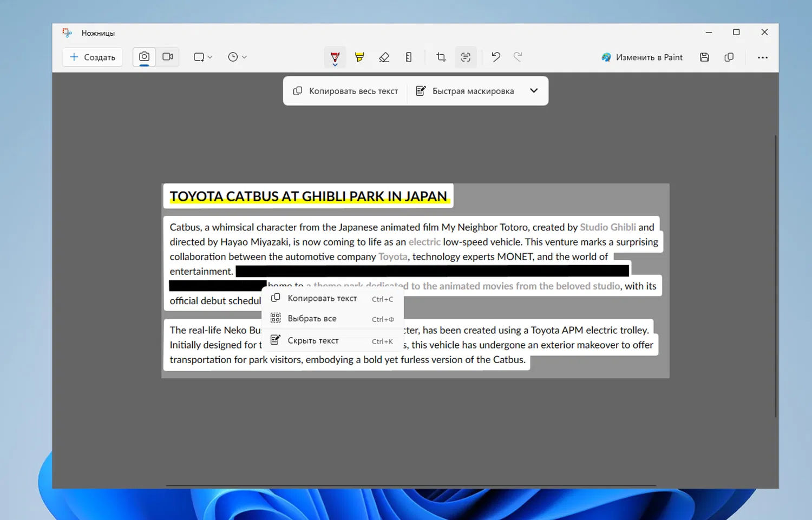
Task: Close the Ножницы window
Action: 764,32
